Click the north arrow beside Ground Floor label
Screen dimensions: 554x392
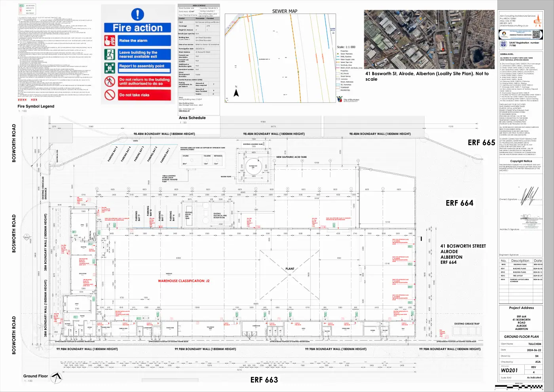point(57,377)
